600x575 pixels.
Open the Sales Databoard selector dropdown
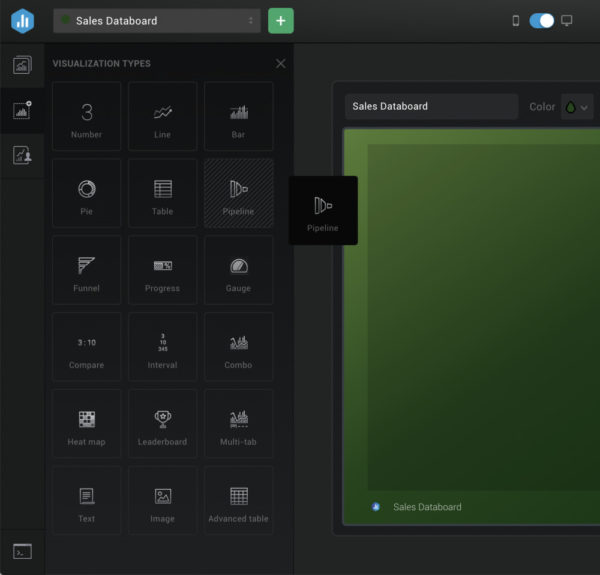157,21
